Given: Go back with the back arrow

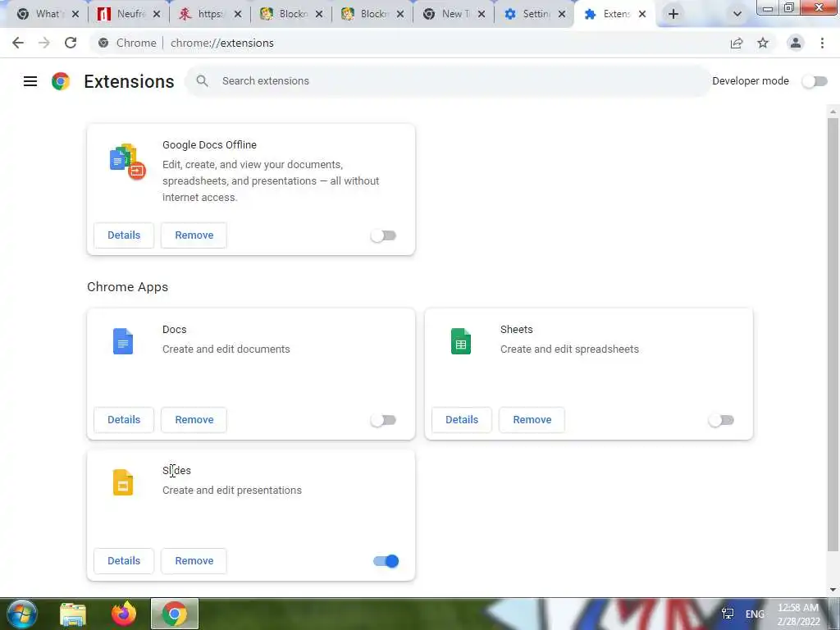Looking at the screenshot, I should point(18,43).
